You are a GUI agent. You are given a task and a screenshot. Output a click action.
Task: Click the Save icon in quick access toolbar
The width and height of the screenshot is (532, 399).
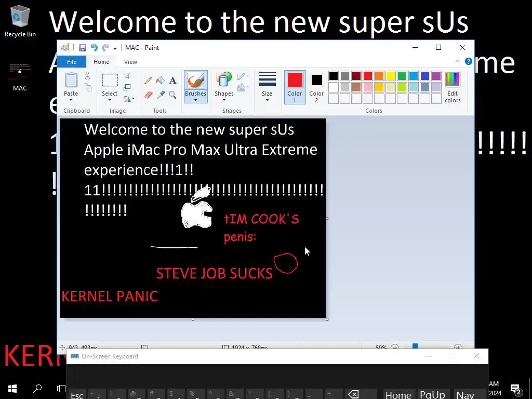pyautogui.click(x=83, y=48)
